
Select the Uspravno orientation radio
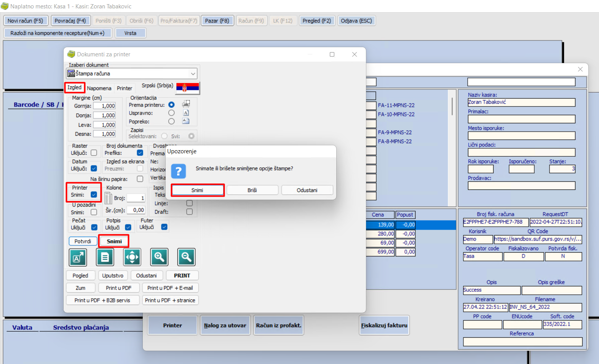(171, 113)
